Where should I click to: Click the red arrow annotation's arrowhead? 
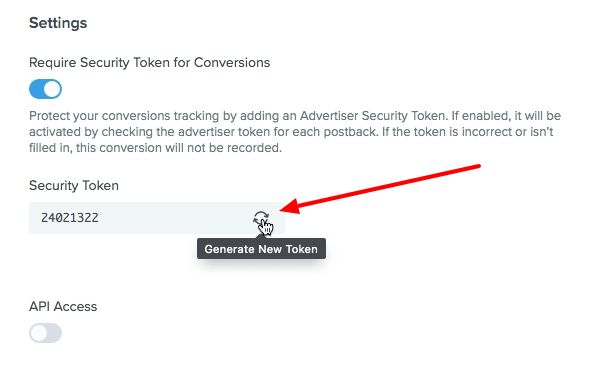[289, 206]
